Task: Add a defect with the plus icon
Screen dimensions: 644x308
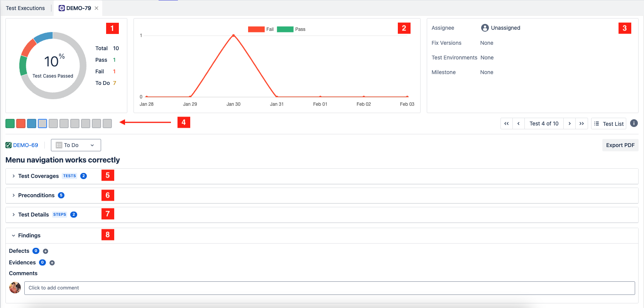Action: click(x=46, y=251)
